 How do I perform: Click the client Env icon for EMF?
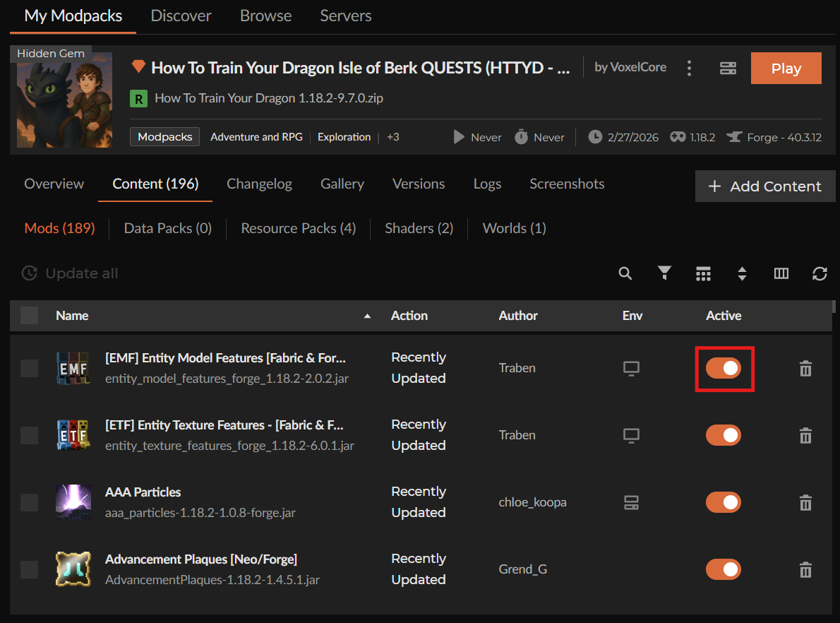point(631,368)
